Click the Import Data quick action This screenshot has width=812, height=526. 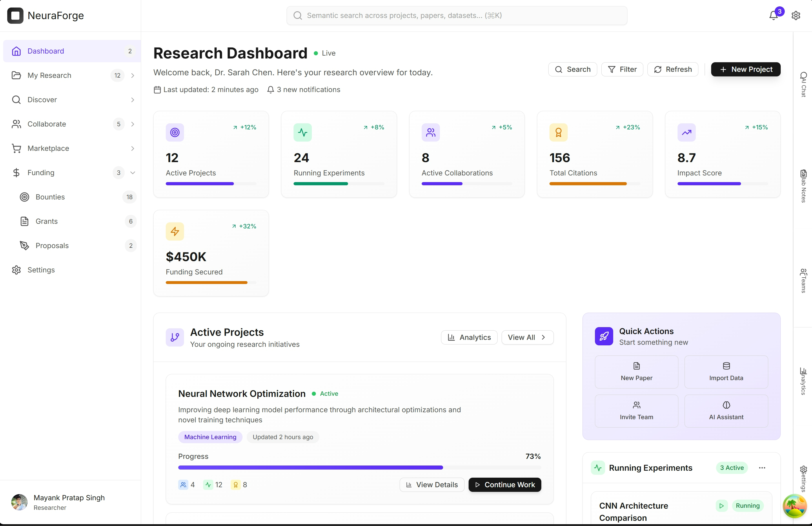pos(726,372)
